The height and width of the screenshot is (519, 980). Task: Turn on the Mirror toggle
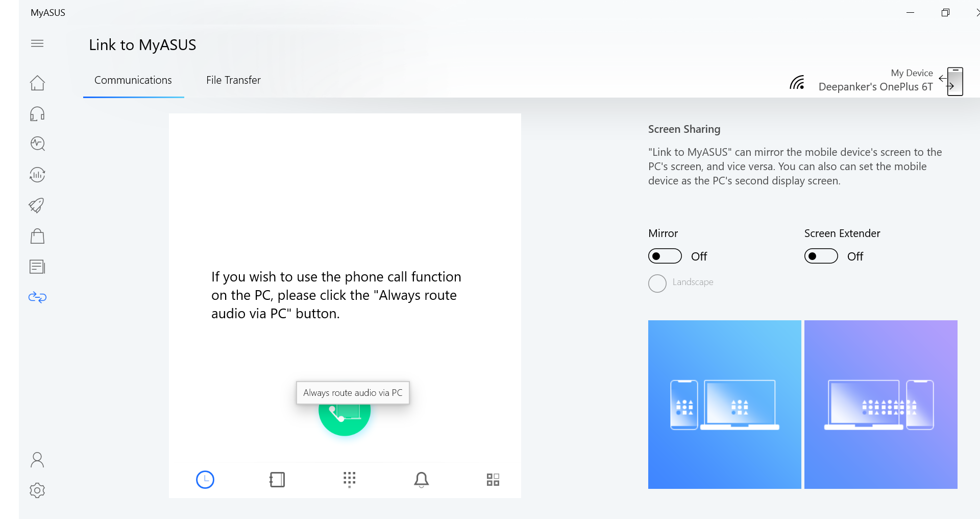665,256
